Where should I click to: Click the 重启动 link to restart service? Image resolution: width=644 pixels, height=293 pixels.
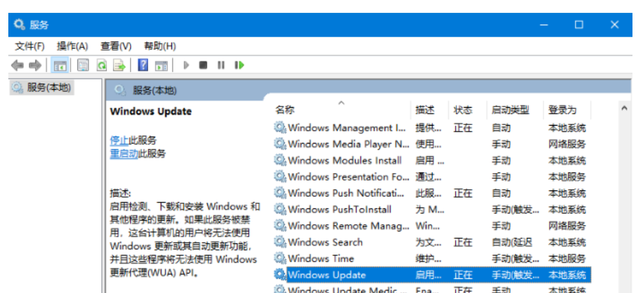[124, 154]
